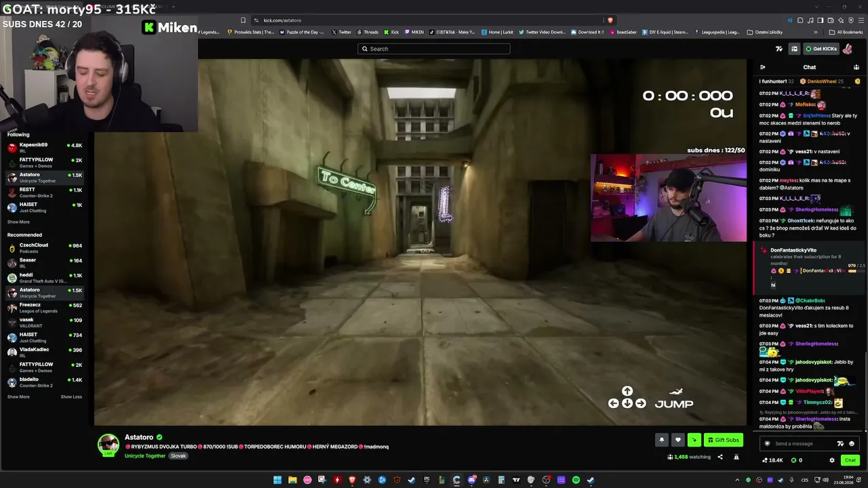The height and width of the screenshot is (488, 868).
Task: Click the Get KICKs button
Action: [x=821, y=49]
